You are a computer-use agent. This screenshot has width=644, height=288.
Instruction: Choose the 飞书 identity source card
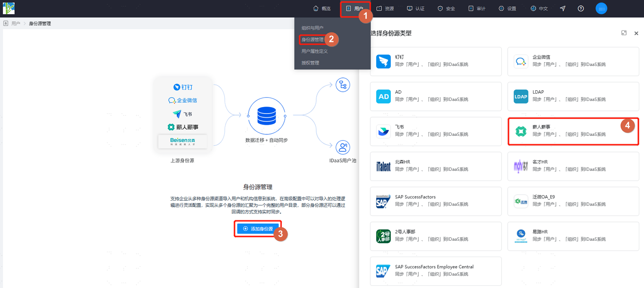click(436, 132)
